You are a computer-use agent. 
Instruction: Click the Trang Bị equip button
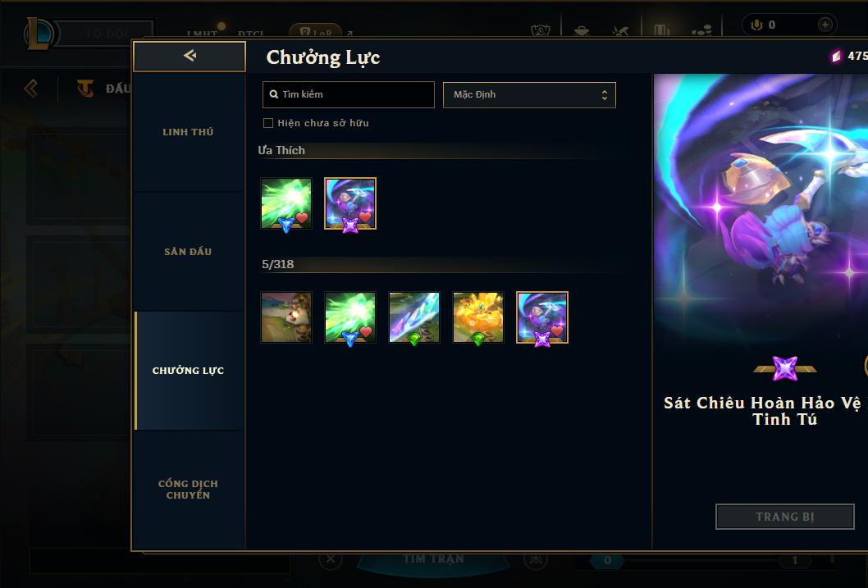pos(785,517)
